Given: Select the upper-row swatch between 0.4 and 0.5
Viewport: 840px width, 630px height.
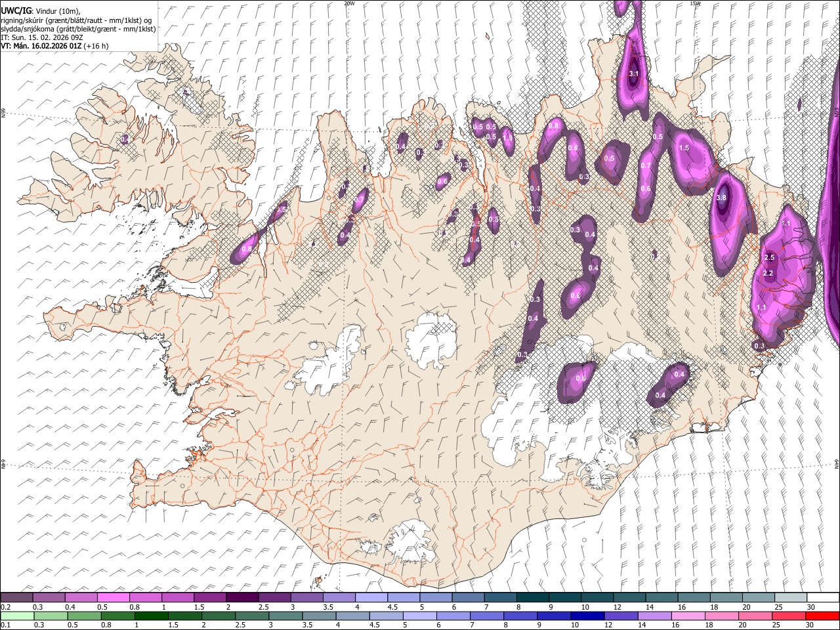Looking at the screenshot, I should pyautogui.click(x=81, y=598).
